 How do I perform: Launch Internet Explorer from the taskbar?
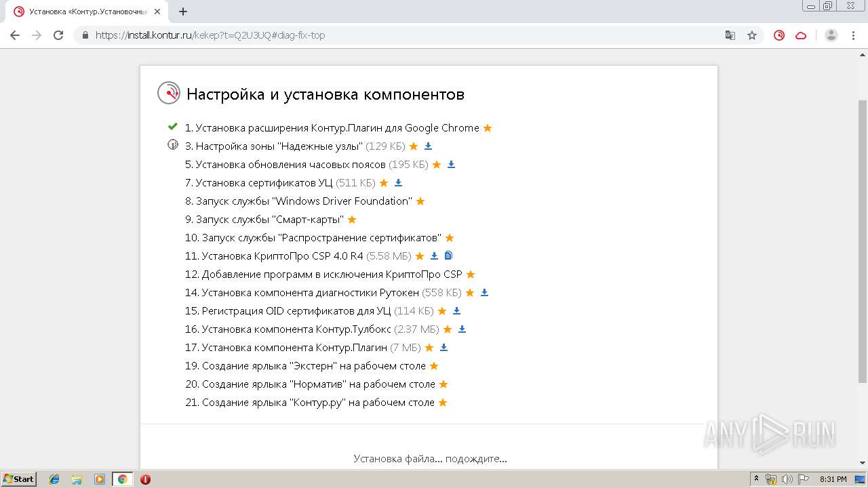[x=54, y=479]
